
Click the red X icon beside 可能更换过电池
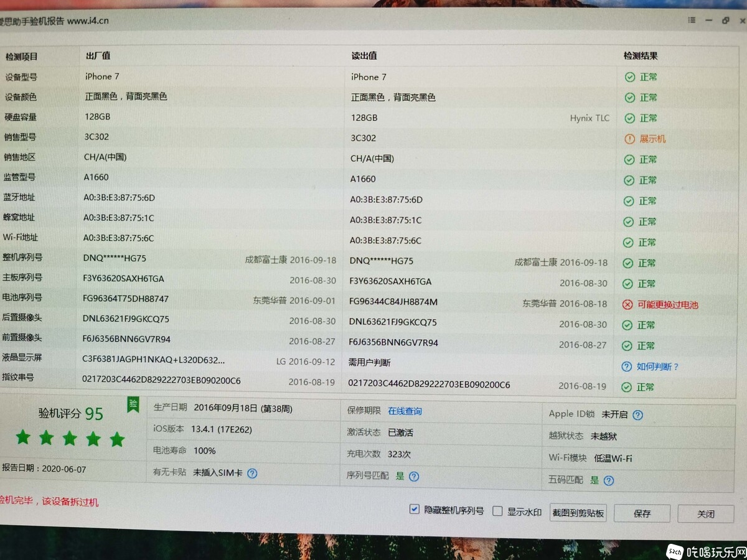tap(627, 304)
